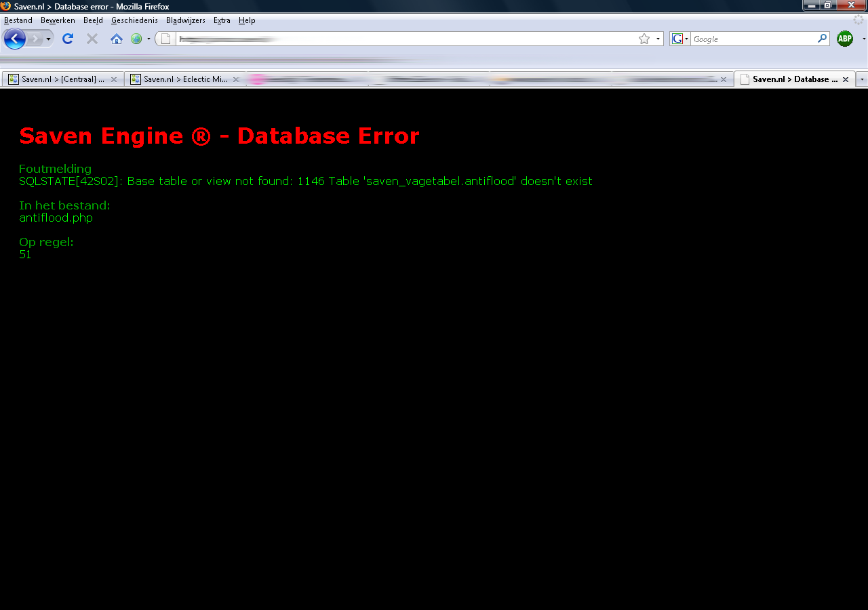Click the Stop loading X icon
The height and width of the screenshot is (610, 868).
pos(92,39)
